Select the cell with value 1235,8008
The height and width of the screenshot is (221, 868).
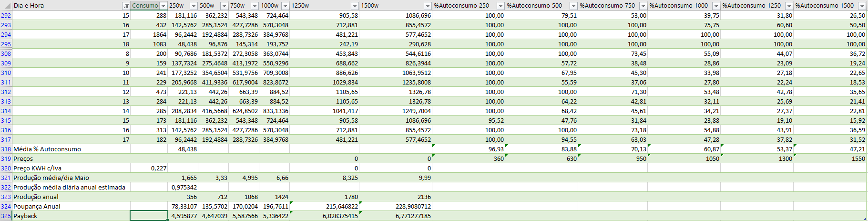(x=396, y=82)
